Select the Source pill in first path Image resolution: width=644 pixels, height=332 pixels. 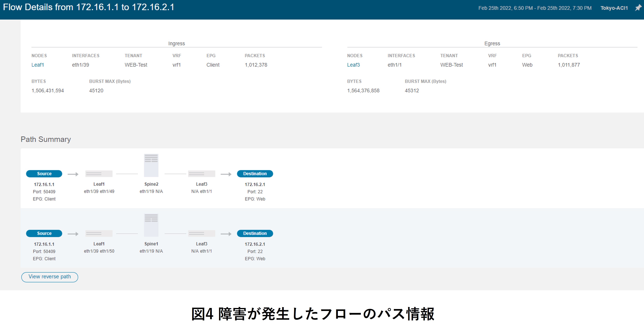coord(44,174)
